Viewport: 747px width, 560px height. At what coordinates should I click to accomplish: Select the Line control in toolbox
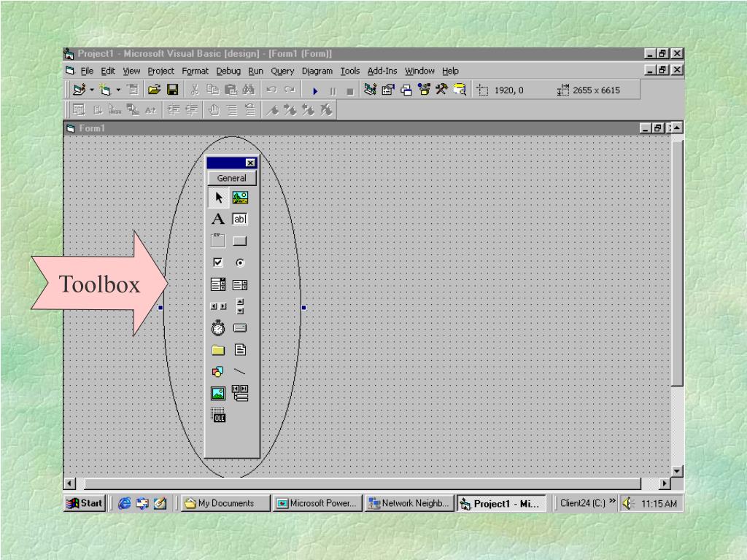[239, 371]
